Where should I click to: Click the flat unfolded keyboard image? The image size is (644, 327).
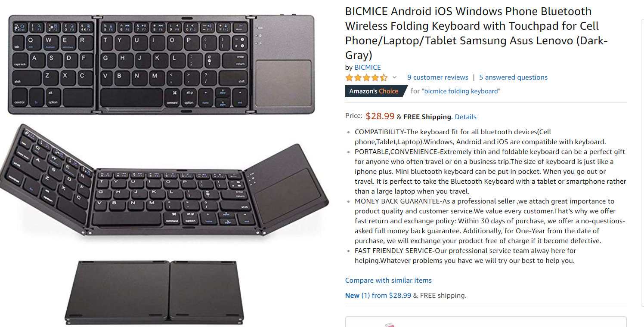(161, 65)
